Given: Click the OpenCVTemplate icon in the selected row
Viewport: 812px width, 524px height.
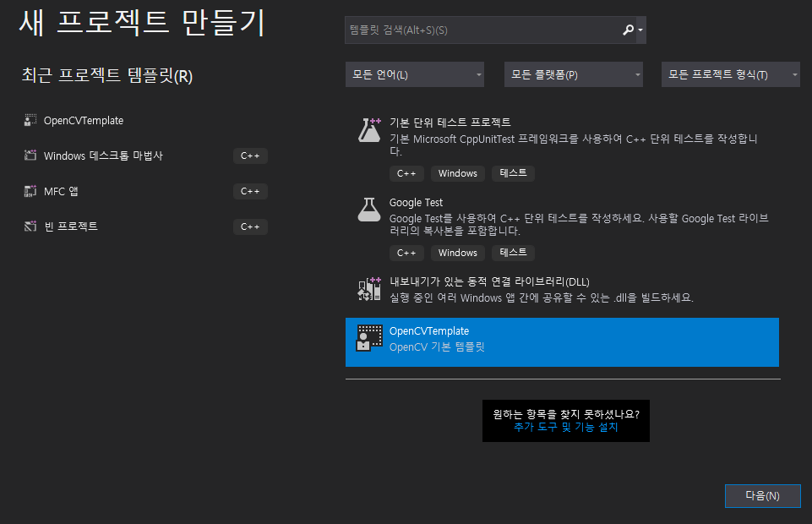Looking at the screenshot, I should pyautogui.click(x=369, y=338).
